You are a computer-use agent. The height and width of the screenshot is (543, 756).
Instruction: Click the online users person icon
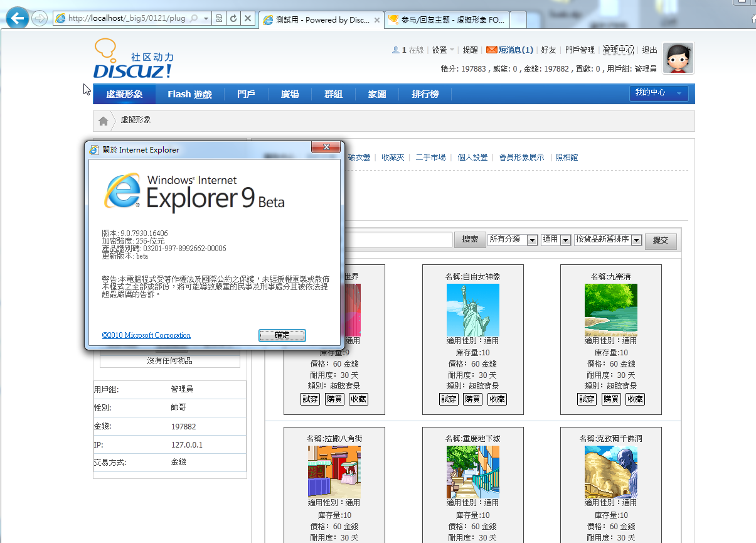click(x=395, y=50)
